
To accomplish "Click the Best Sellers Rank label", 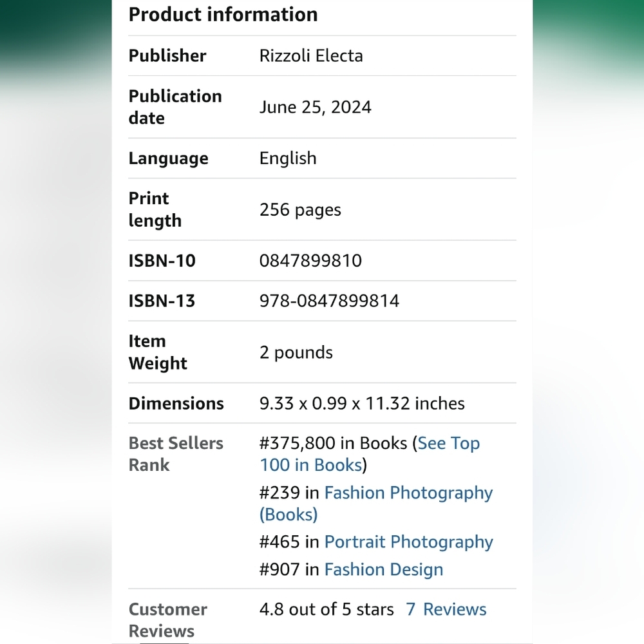I will pyautogui.click(x=176, y=454).
